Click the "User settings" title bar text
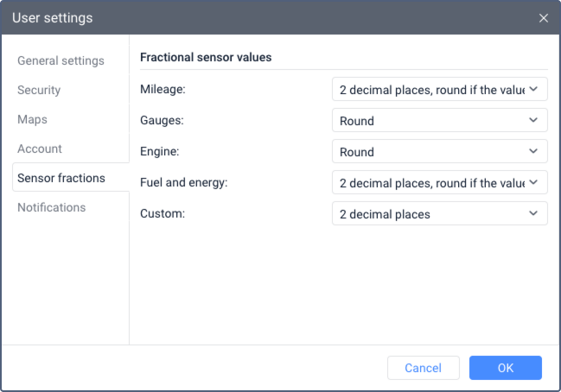561x392 pixels. pyautogui.click(x=52, y=17)
